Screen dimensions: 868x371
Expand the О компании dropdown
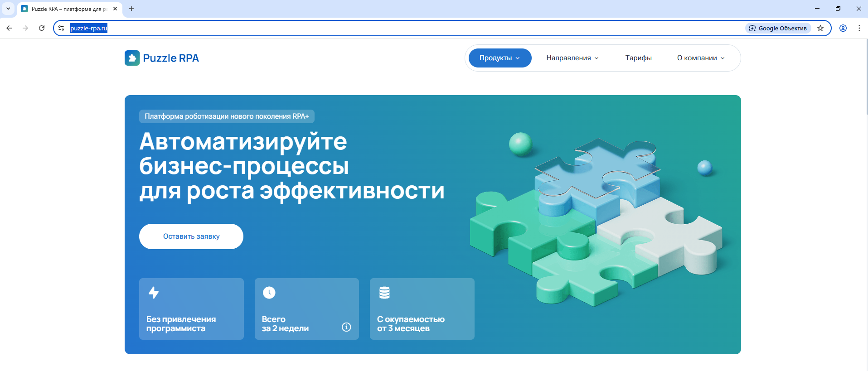click(x=701, y=58)
